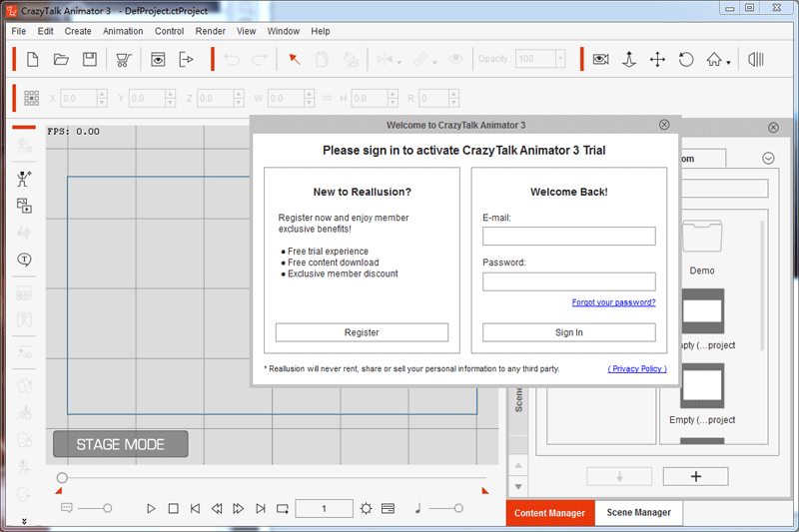799x532 pixels.
Task: Click the Play button in the timeline
Action: 151,509
